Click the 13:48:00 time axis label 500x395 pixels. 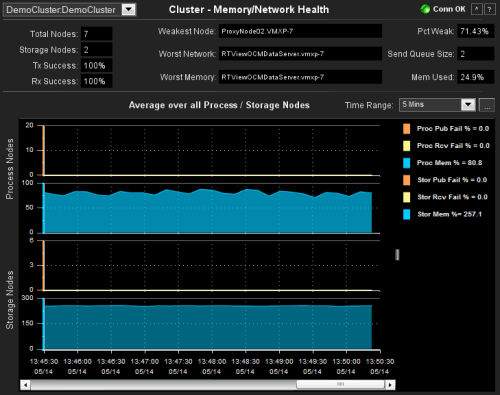click(212, 362)
